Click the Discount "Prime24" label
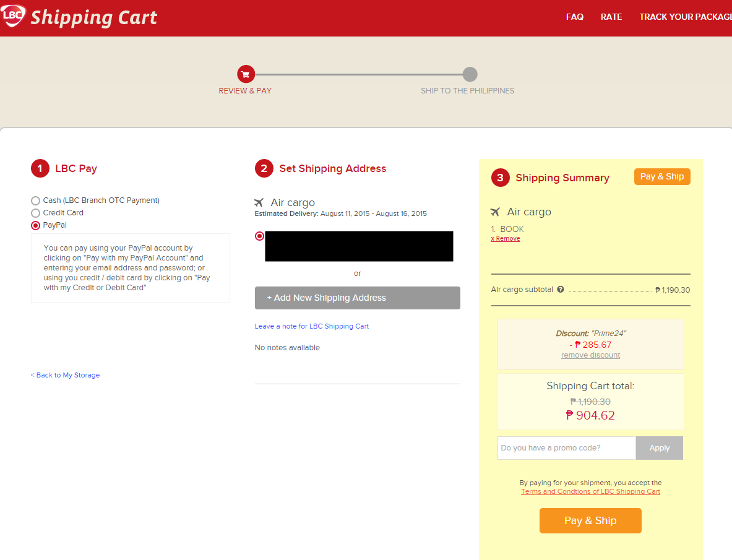Viewport: 732px width, 560px height. tap(590, 333)
